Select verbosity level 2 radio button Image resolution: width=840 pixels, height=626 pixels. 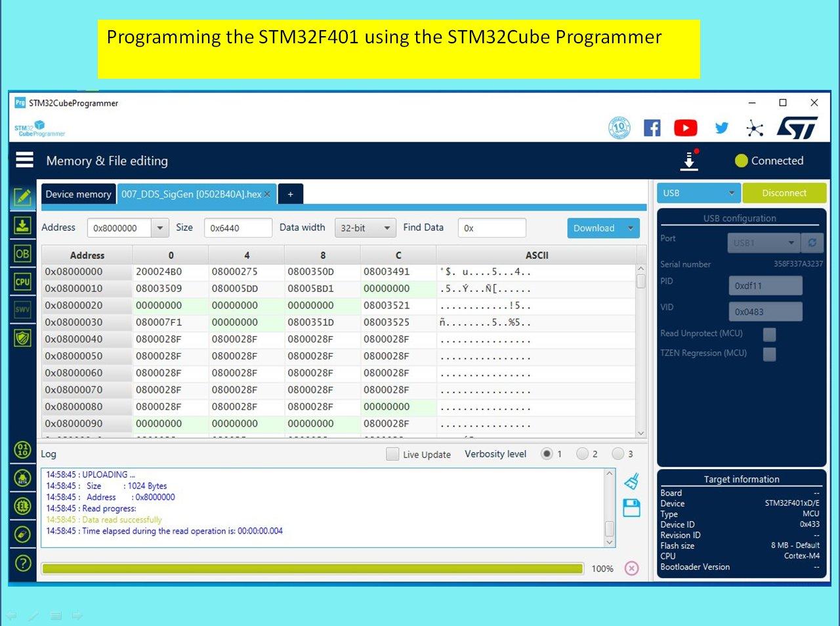(x=582, y=453)
